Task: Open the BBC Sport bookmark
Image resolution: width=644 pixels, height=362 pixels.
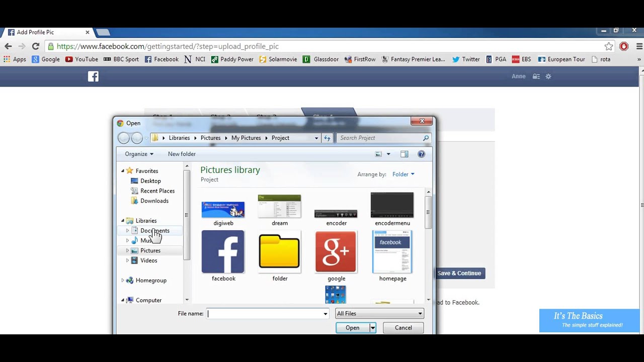Action: [121, 59]
